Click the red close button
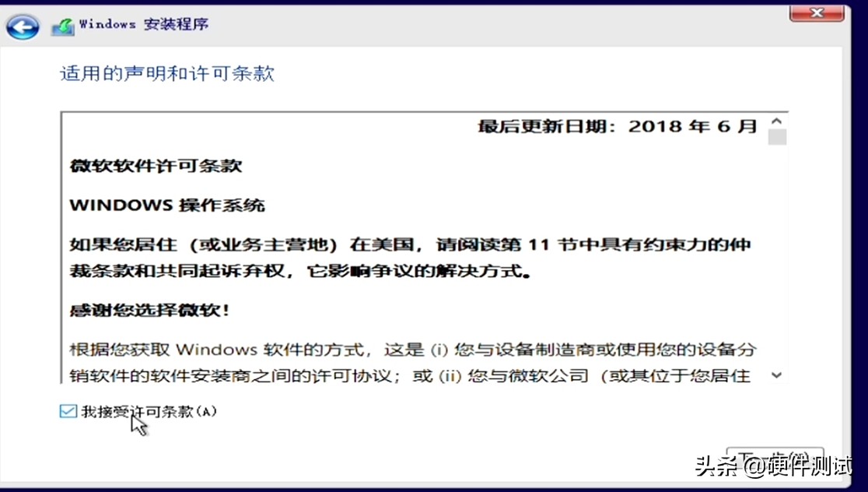Viewport: 868px width, 492px height. (x=817, y=12)
